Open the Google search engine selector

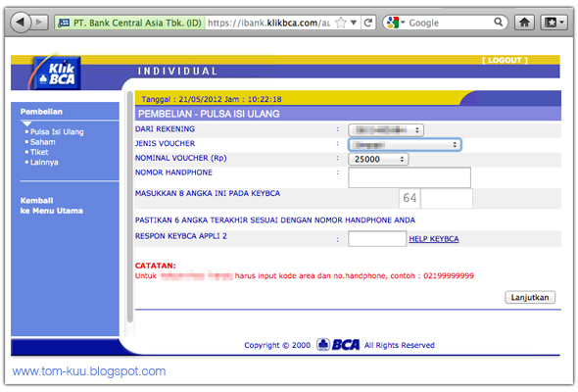coord(396,23)
